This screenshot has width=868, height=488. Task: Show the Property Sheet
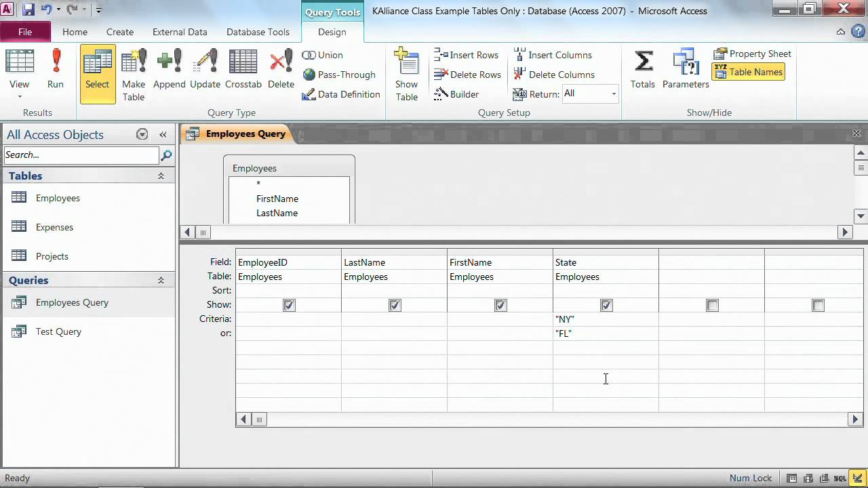click(x=752, y=54)
